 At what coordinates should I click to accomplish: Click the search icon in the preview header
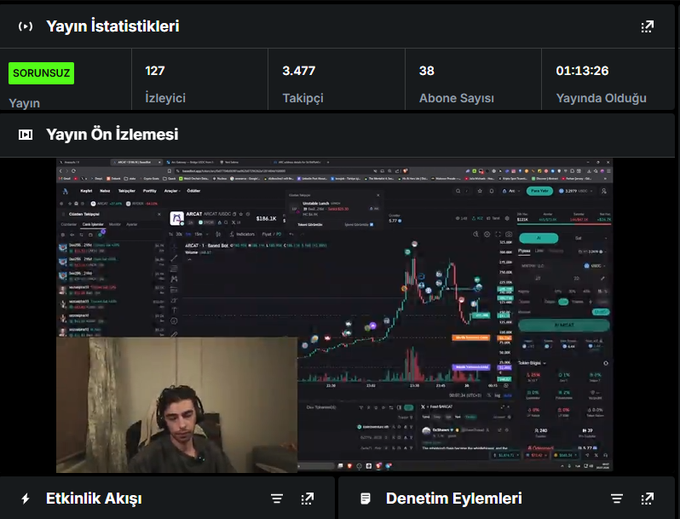tap(458, 191)
